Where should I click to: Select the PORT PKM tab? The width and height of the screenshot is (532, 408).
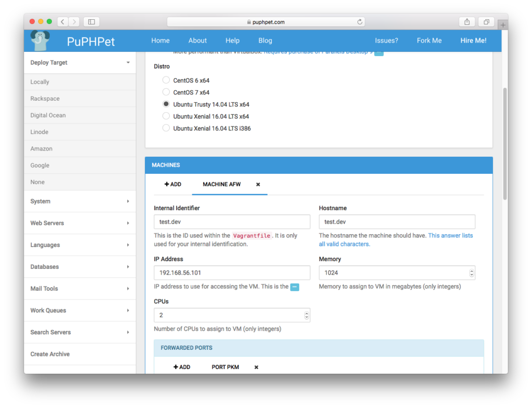225,367
